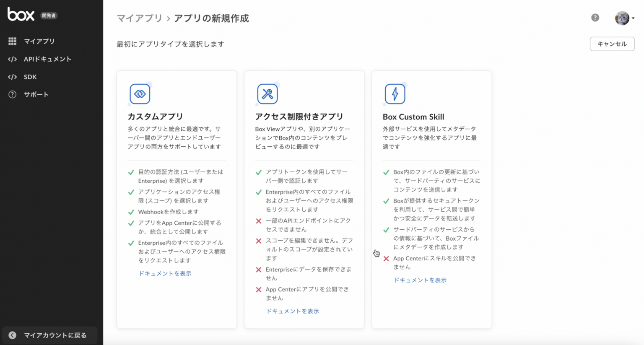Open ドキュメントを表示 under アクセス制限付きアプリ
644x345 pixels.
(292, 311)
